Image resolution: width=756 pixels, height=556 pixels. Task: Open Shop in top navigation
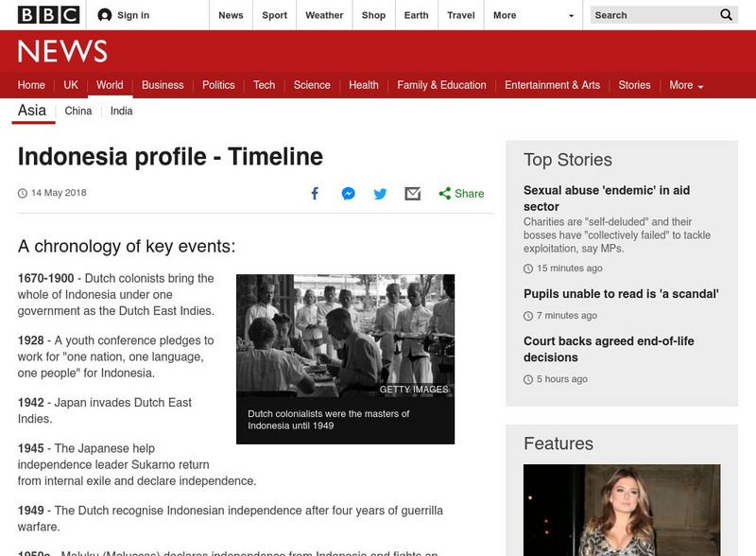pos(373,15)
